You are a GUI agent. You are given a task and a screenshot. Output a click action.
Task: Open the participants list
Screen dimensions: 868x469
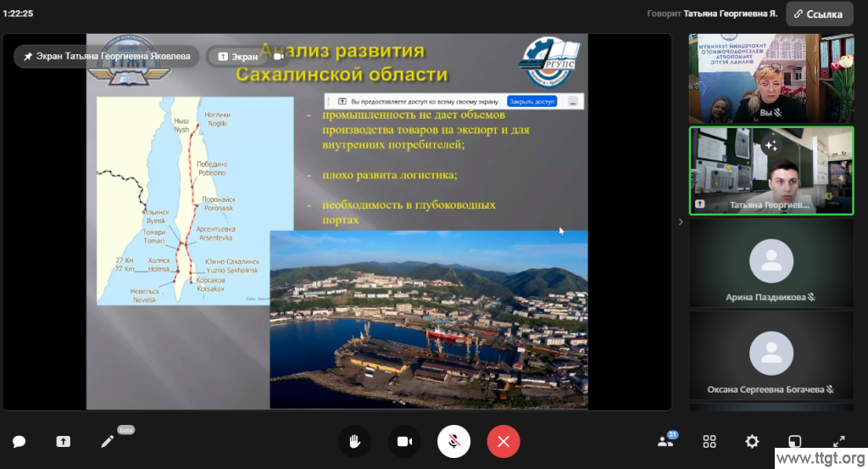point(665,442)
